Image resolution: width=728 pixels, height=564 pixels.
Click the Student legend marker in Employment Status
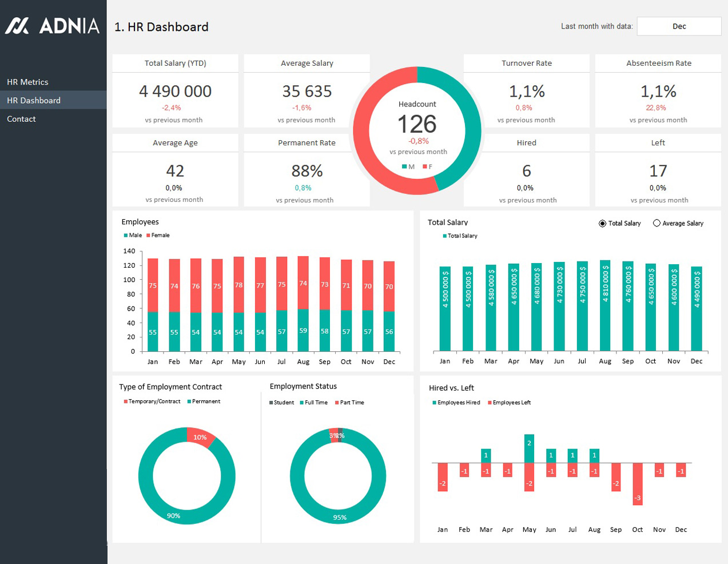(x=271, y=403)
